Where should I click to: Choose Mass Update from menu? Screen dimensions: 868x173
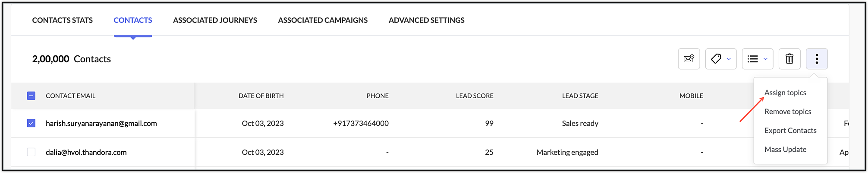tap(785, 149)
